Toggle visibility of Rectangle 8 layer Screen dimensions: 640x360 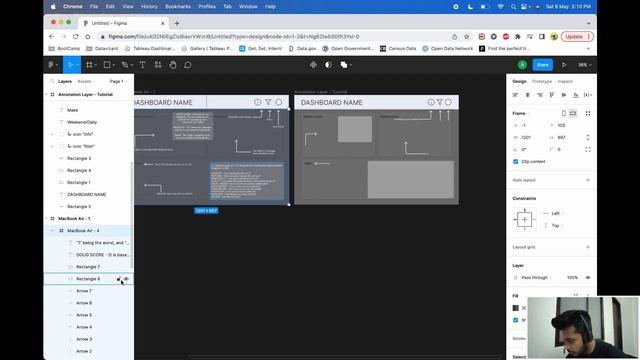point(126,279)
